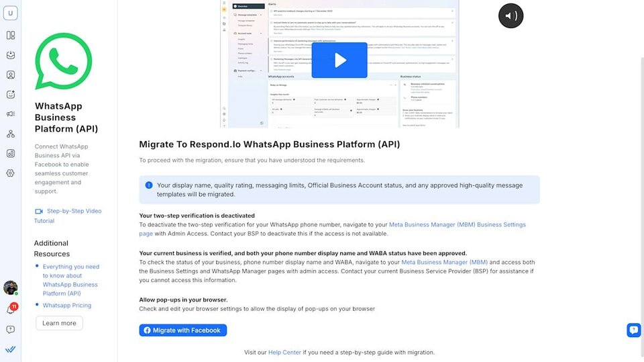644x362 pixels.
Task: Click the user profile avatar
Action: point(10,287)
